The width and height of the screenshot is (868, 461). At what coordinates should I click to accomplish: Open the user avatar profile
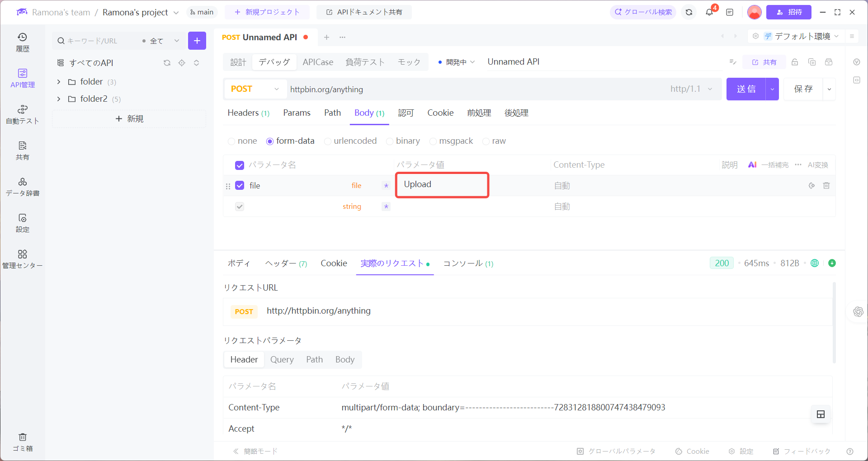click(754, 12)
